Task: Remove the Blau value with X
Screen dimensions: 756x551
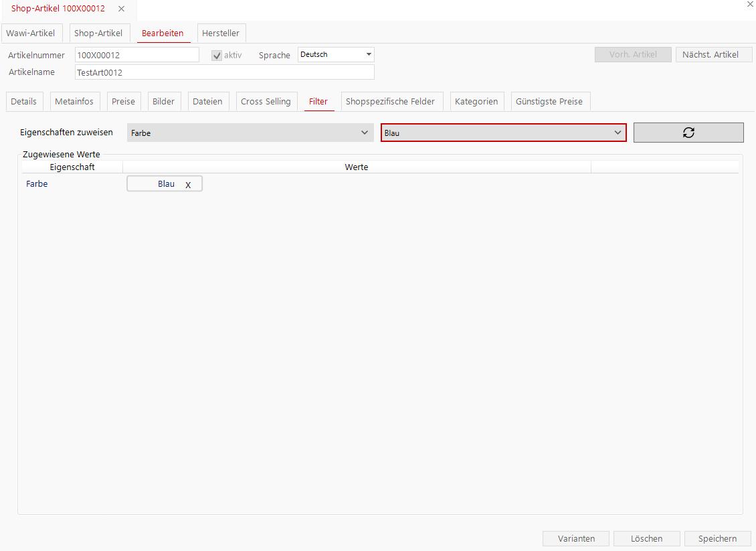Action: pos(188,185)
